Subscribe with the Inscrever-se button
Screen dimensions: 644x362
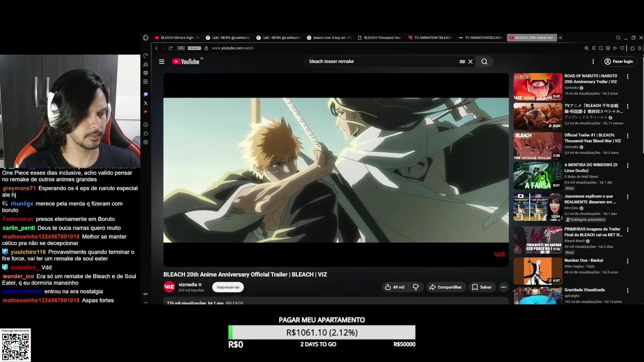point(228,287)
